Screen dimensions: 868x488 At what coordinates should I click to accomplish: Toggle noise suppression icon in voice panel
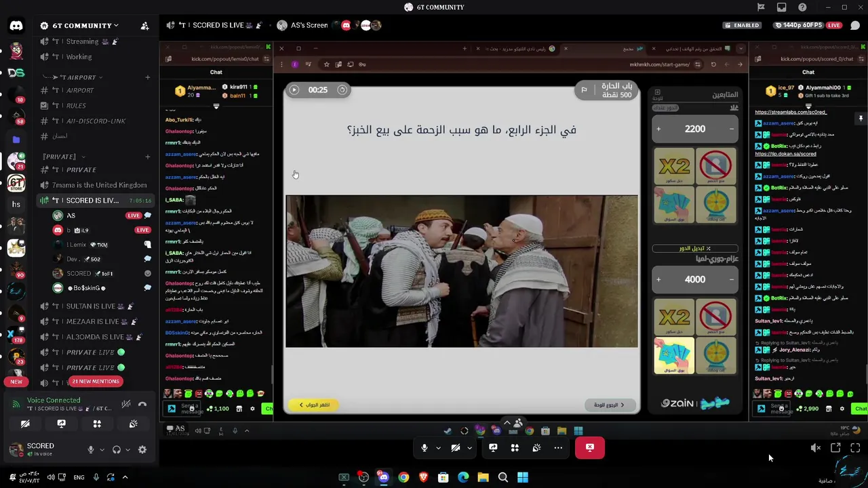point(125,405)
